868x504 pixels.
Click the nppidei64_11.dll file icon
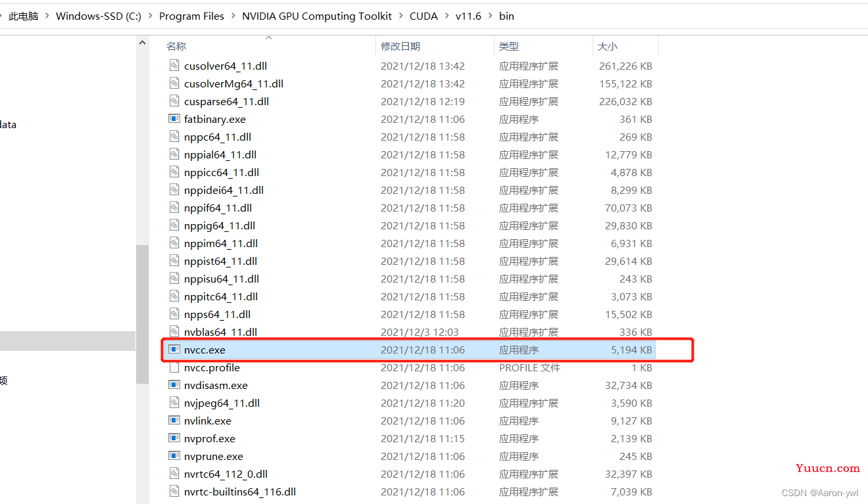coord(174,190)
